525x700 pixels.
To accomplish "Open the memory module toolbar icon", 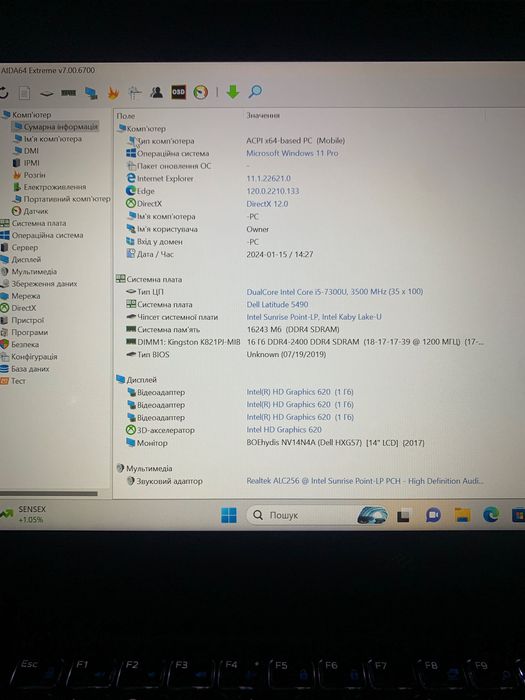I will pyautogui.click(x=68, y=93).
